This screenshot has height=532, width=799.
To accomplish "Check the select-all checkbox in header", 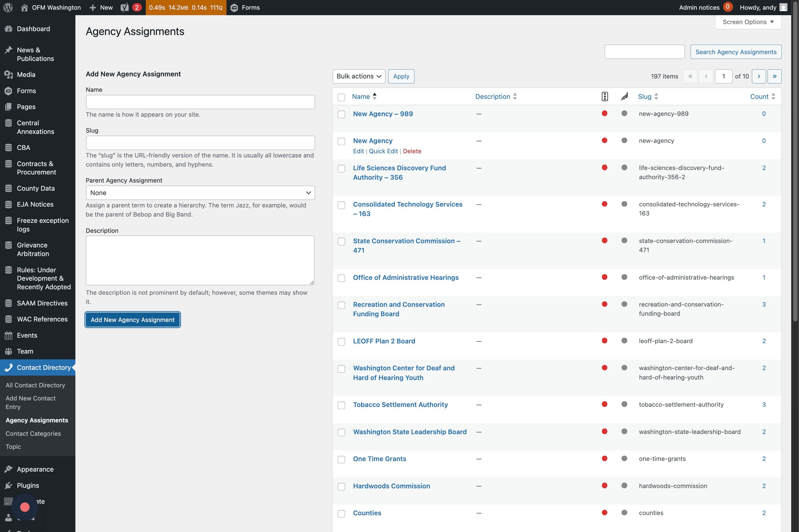I will (x=341, y=97).
